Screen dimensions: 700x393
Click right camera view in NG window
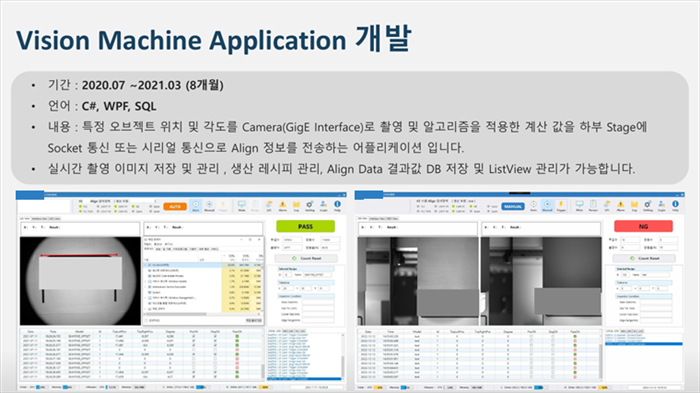[x=542, y=281]
